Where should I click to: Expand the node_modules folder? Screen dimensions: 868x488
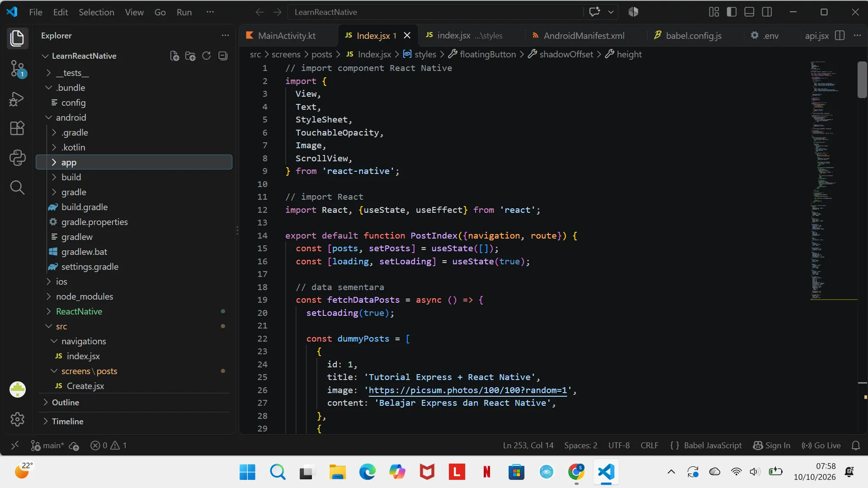click(x=134, y=296)
